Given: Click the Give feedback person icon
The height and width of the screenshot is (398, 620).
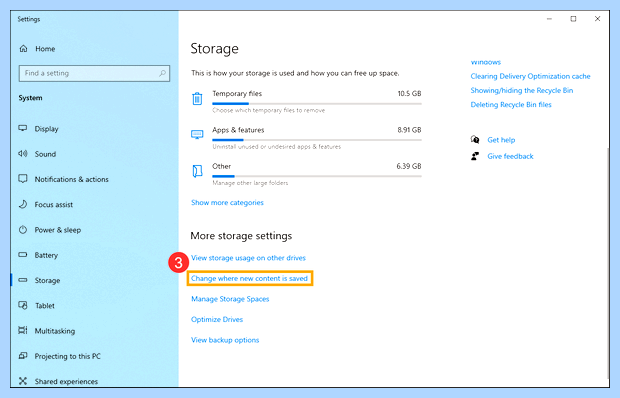Looking at the screenshot, I should tap(475, 156).
